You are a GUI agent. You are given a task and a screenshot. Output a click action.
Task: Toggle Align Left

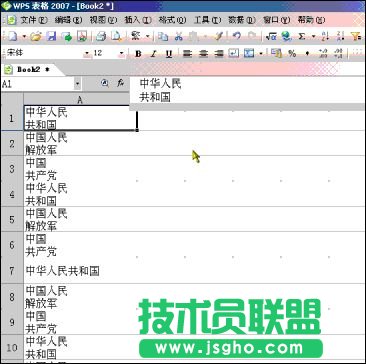click(x=188, y=54)
